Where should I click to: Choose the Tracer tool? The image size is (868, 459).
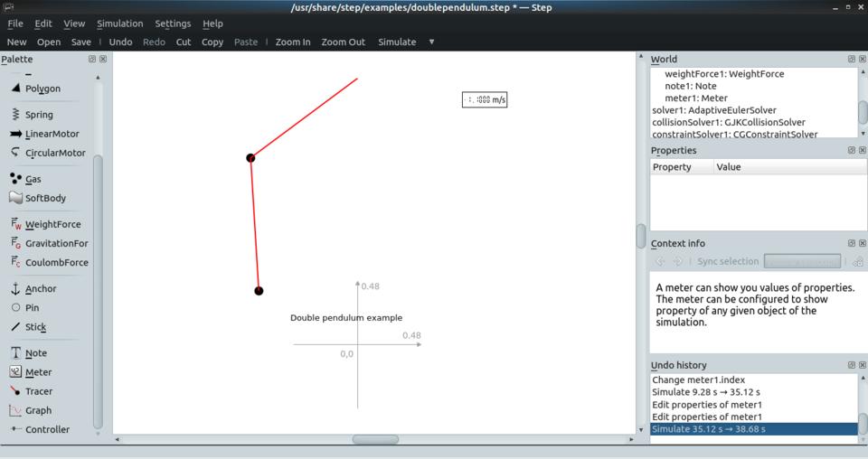38,391
